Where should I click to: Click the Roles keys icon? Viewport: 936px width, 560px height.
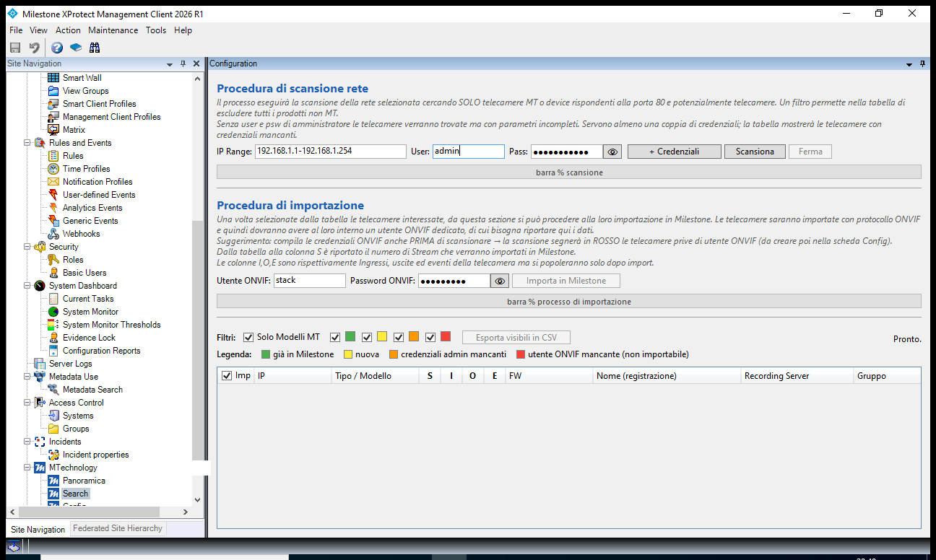[53, 260]
